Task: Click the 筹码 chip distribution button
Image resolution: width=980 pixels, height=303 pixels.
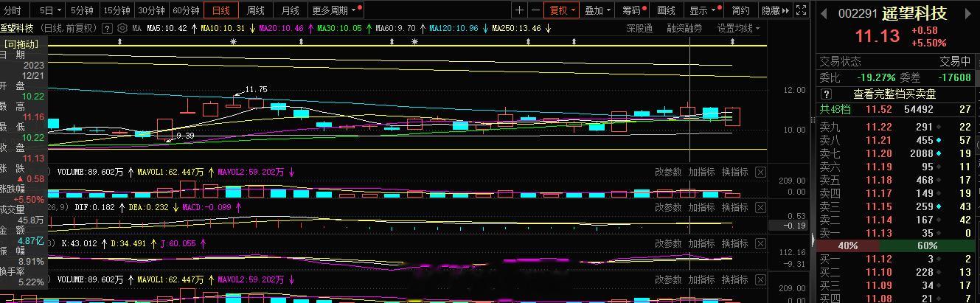Action: click(633, 10)
